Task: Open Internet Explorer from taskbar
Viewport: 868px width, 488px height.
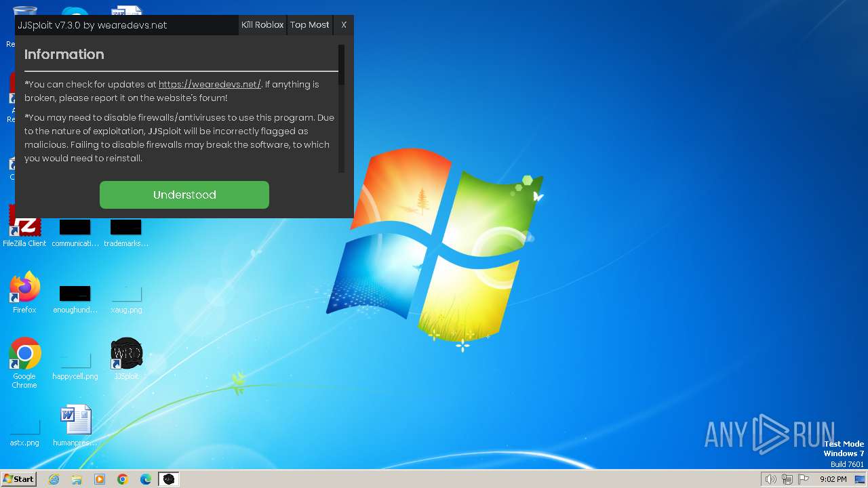Action: [54, 479]
